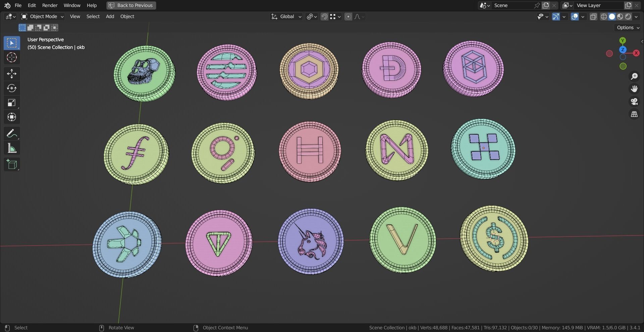Open overlay options dropdown arrow
This screenshot has height=332, width=644.
pos(583,16)
